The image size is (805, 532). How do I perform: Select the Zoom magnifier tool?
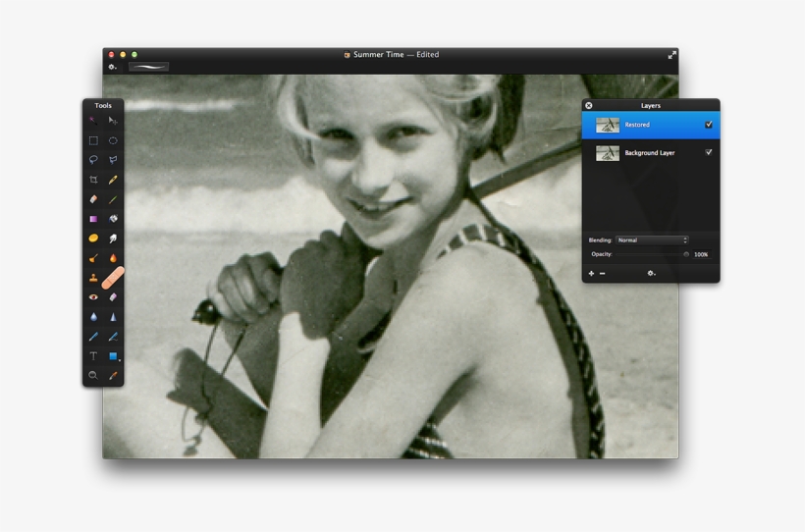point(93,375)
